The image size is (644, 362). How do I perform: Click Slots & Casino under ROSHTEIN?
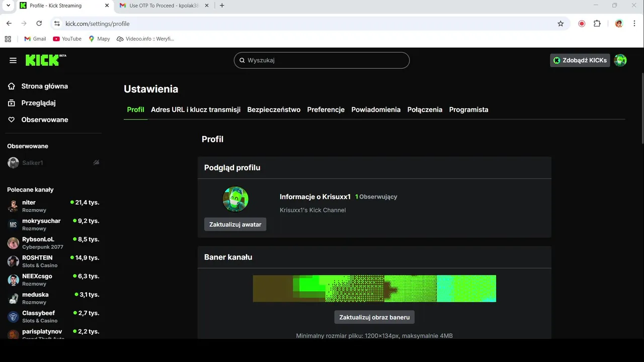coord(40,265)
